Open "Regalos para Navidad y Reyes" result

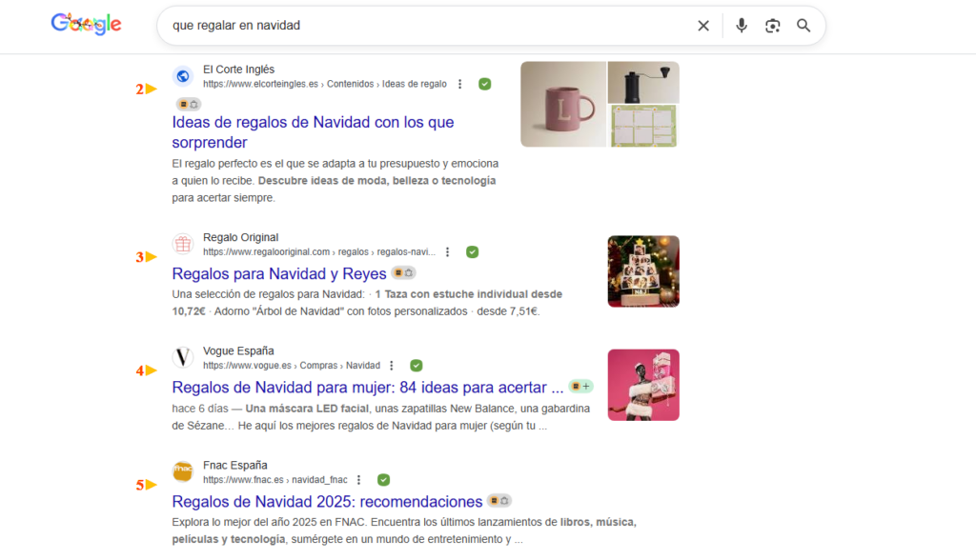[280, 274]
